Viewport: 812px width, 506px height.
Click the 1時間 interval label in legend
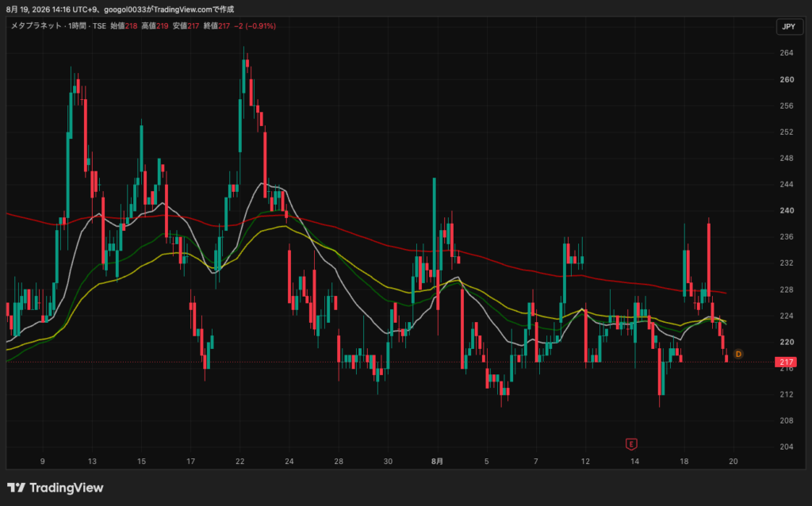pos(77,26)
